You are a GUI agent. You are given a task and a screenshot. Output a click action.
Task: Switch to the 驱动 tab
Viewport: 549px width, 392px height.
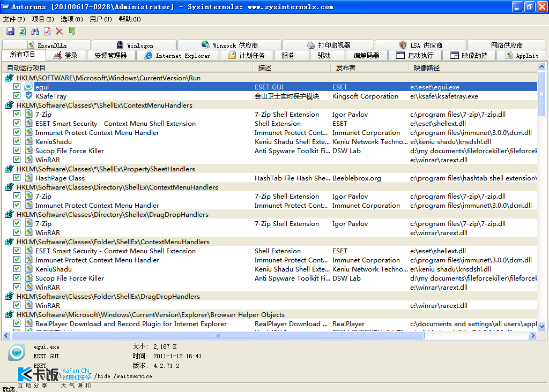point(327,55)
